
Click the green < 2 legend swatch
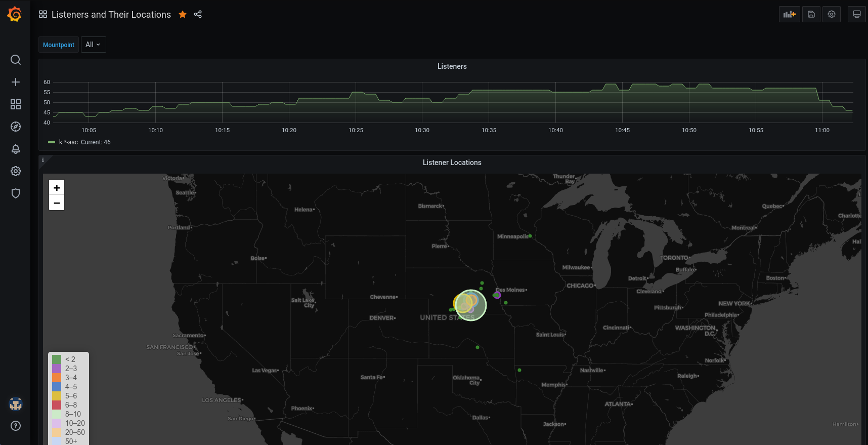57,359
